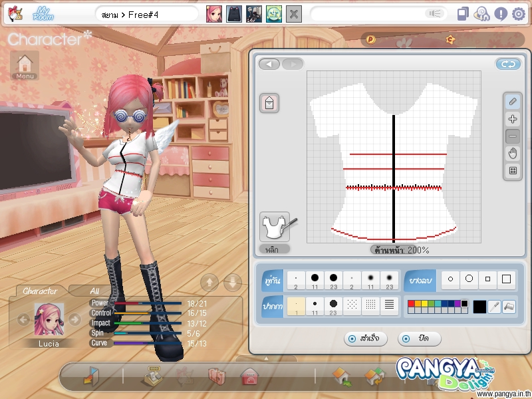
Task: Click the up arrow round button
Action: coord(209,282)
